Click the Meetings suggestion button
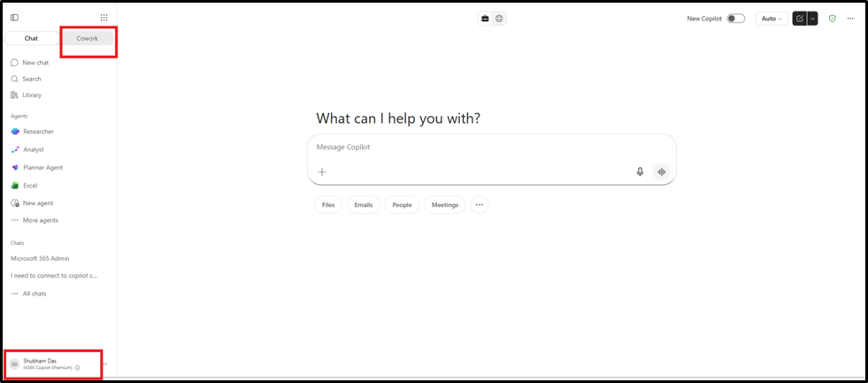This screenshot has height=383, width=868. [x=445, y=205]
